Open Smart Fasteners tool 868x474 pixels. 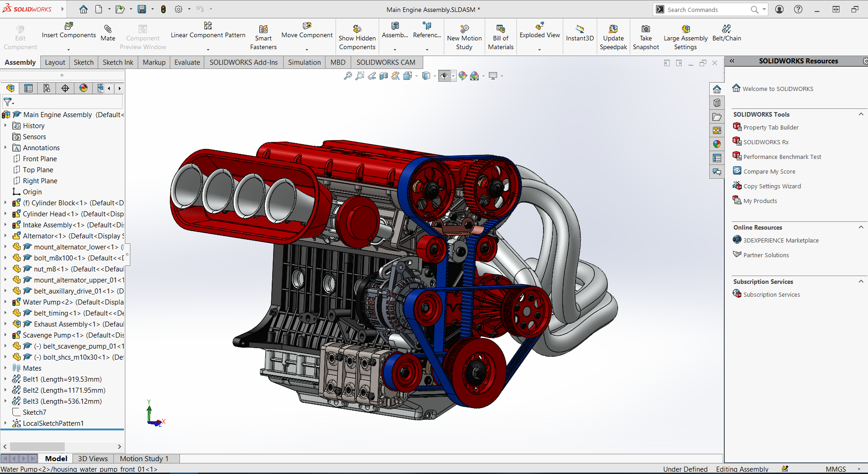(263, 38)
